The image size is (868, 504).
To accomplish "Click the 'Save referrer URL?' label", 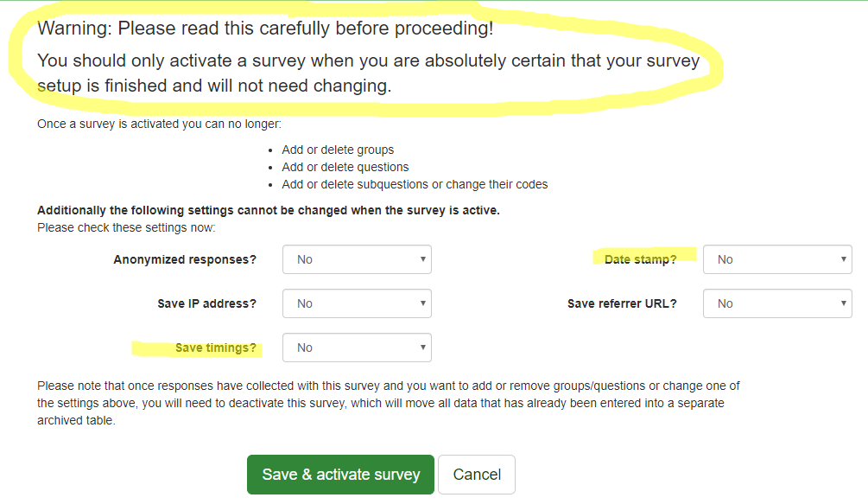I will click(622, 303).
